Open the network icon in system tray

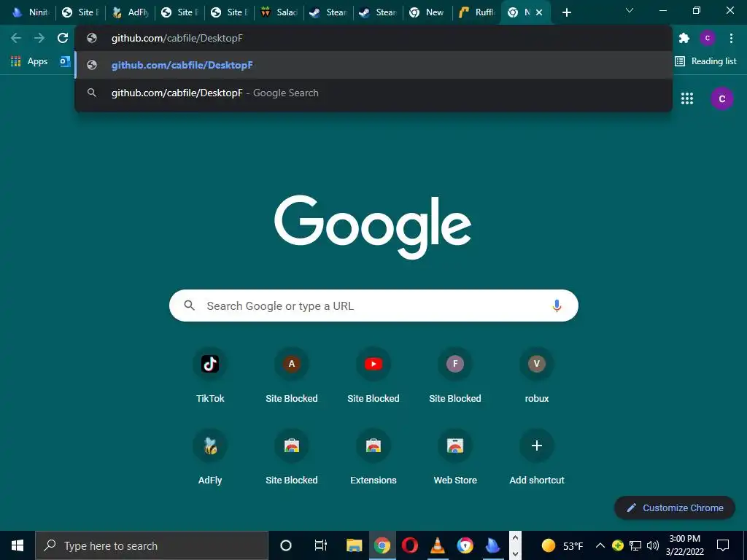(x=635, y=545)
